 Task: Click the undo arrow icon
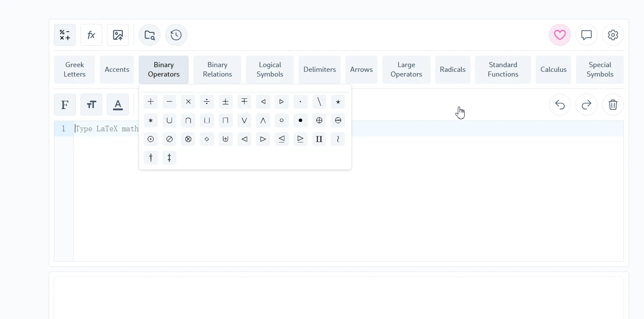pyautogui.click(x=560, y=105)
